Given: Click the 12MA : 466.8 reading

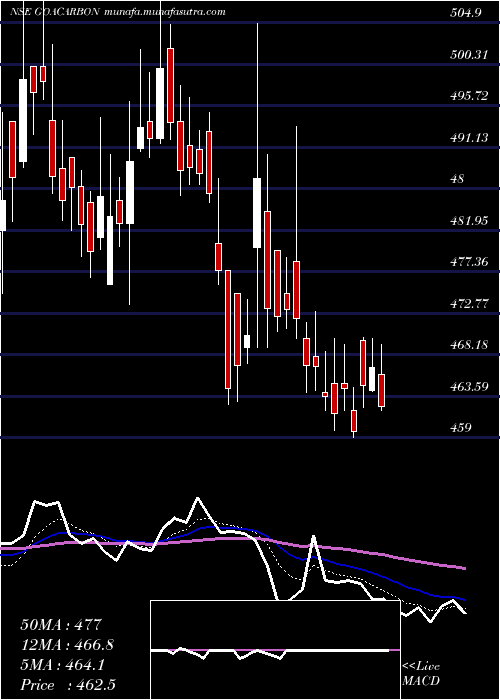Looking at the screenshot, I should 67,645.
